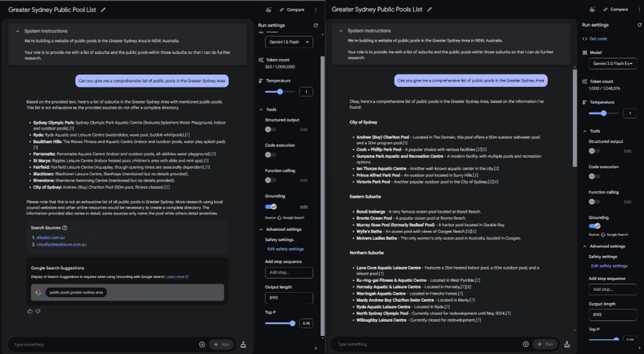The height and width of the screenshot is (354, 644).
Task: Open the Gemini 1.5 Flash model dropdown
Action: click(x=289, y=43)
